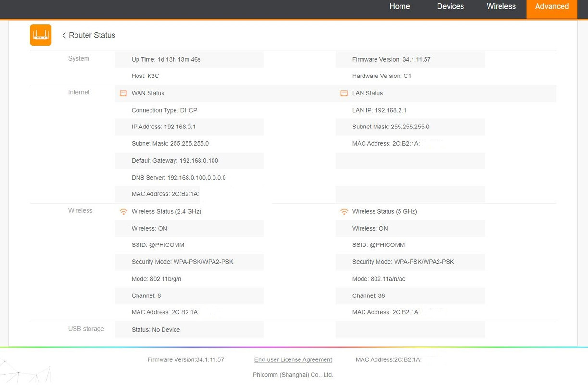The height and width of the screenshot is (385, 588).
Task: Click 5 GHz Security Mode row
Action: (410, 262)
